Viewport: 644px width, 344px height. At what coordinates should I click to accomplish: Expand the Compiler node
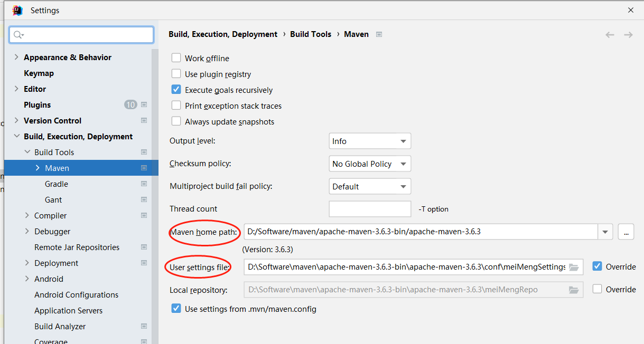point(27,215)
